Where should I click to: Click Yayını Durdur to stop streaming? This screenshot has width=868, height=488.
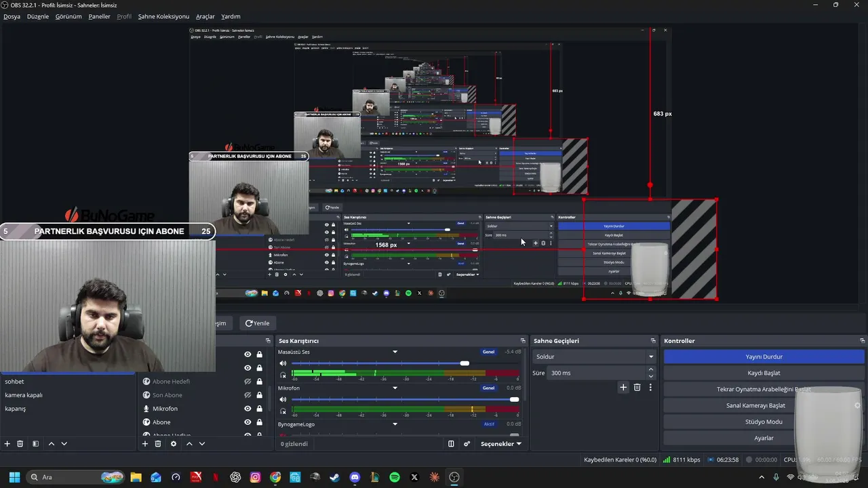[764, 357]
